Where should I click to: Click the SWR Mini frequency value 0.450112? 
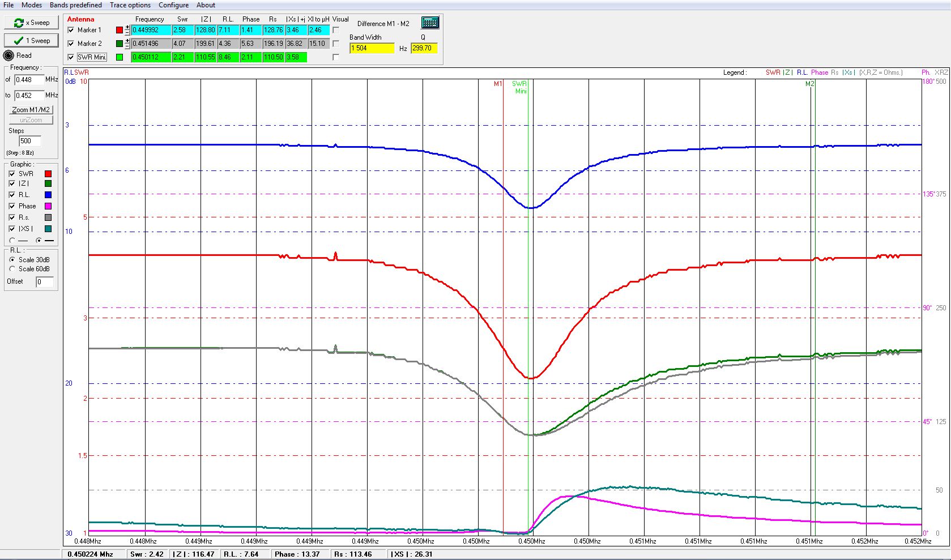(x=151, y=57)
